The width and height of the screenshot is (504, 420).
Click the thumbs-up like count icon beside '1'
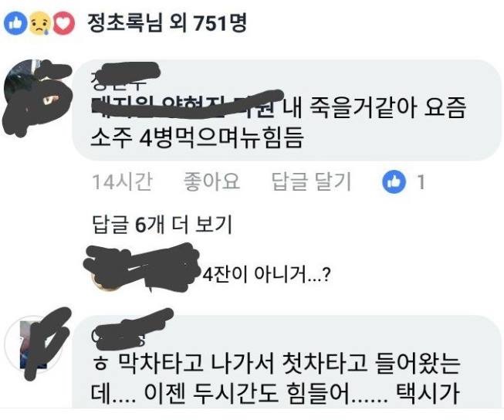(394, 181)
